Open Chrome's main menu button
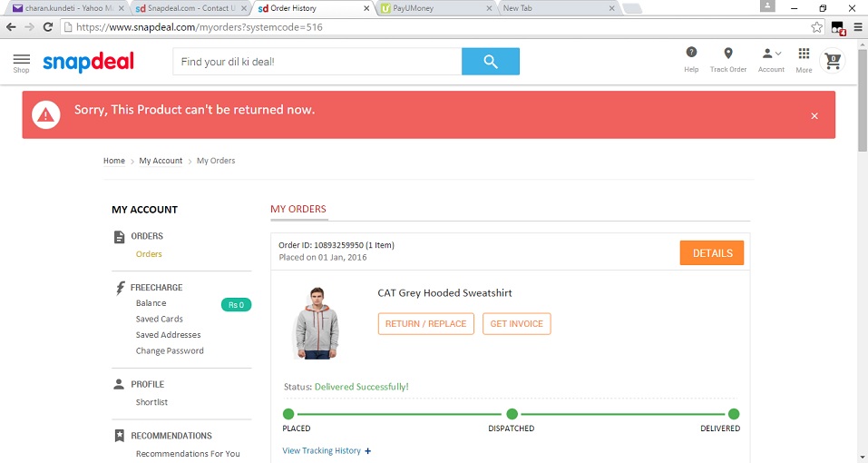 coord(857,27)
